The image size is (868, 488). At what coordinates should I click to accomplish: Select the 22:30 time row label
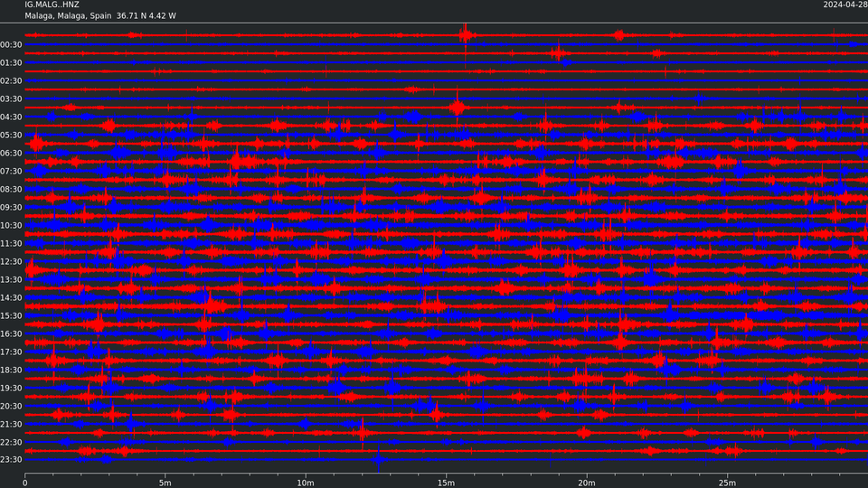tap(11, 443)
